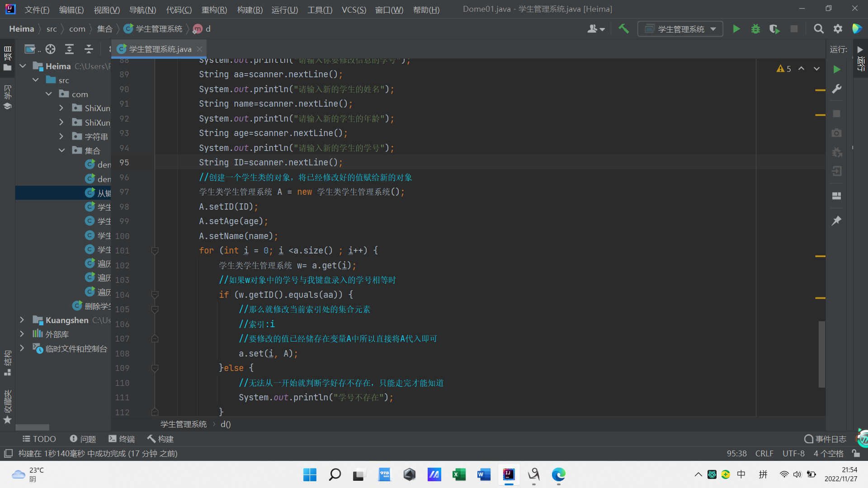Toggle tool windows icon in bottom-left corner
This screenshot has width=868, height=488.
(x=8, y=453)
